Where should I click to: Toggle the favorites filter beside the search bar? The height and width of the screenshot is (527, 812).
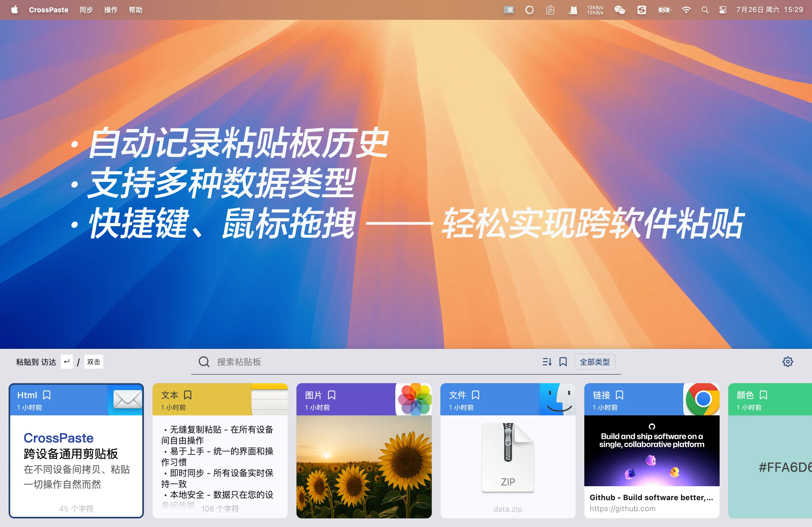click(x=563, y=362)
